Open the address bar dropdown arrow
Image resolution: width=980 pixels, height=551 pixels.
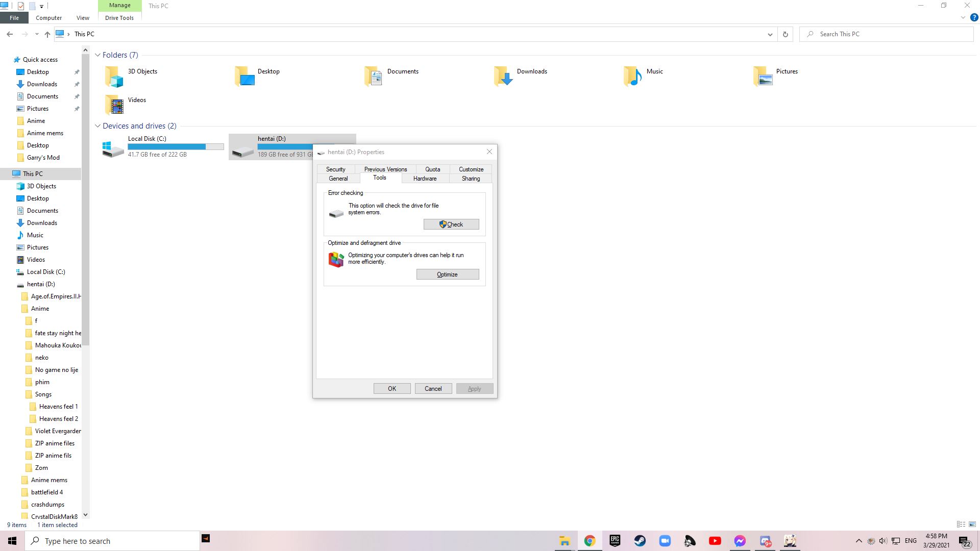[771, 34]
